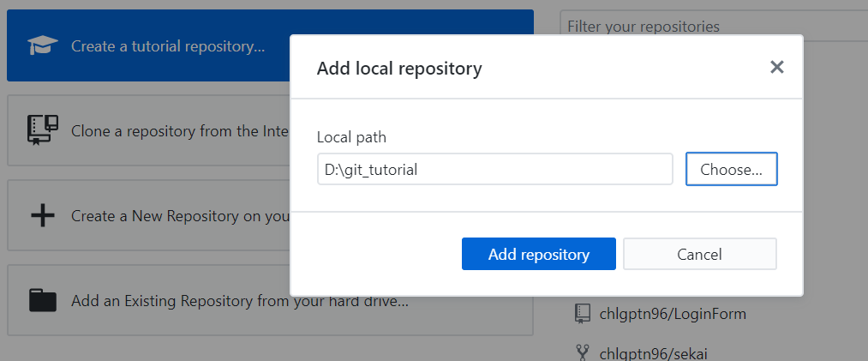868x361 pixels.
Task: Focus the Filter your repositories field
Action: (714, 26)
